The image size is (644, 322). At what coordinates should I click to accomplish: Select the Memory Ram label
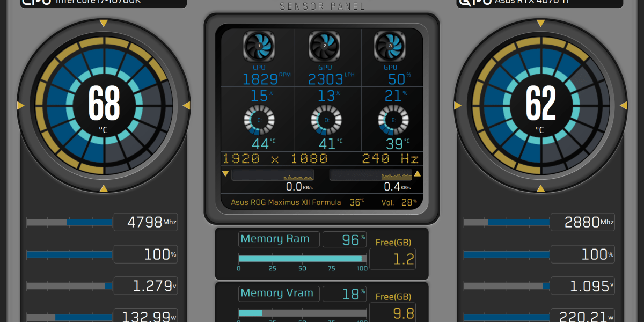pos(279,239)
